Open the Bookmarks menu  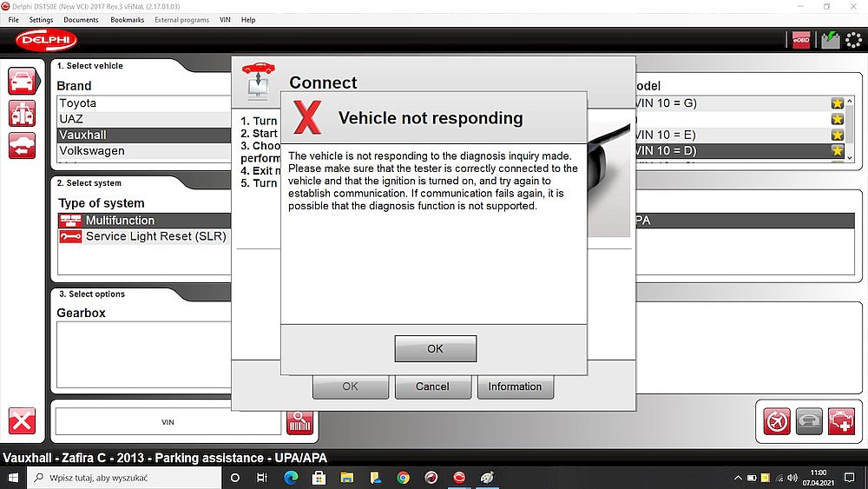coord(128,20)
